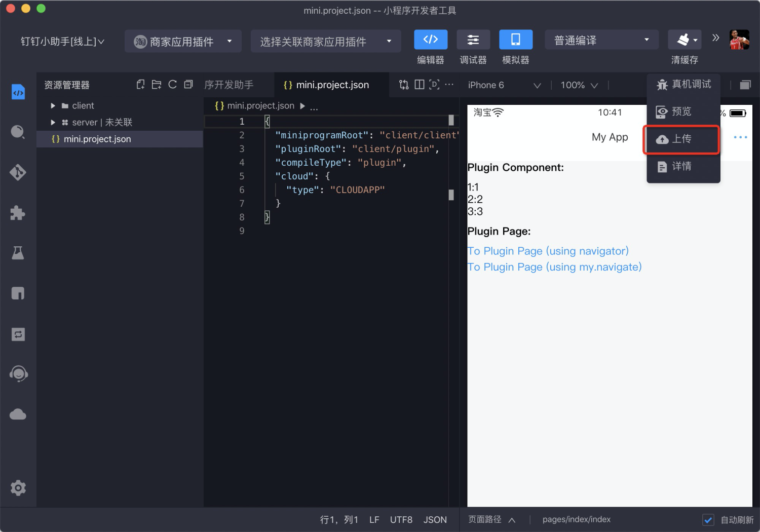
Task: Open the 商家应用插件 dropdown
Action: tap(183, 42)
